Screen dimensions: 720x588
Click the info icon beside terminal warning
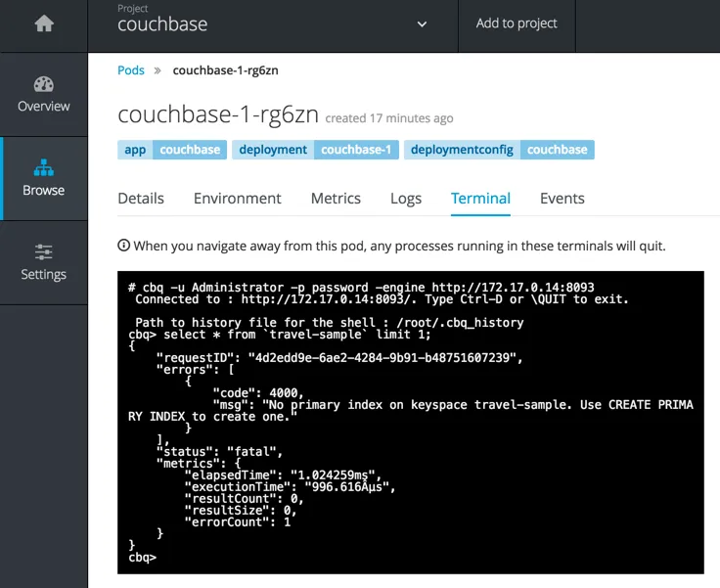pos(124,246)
